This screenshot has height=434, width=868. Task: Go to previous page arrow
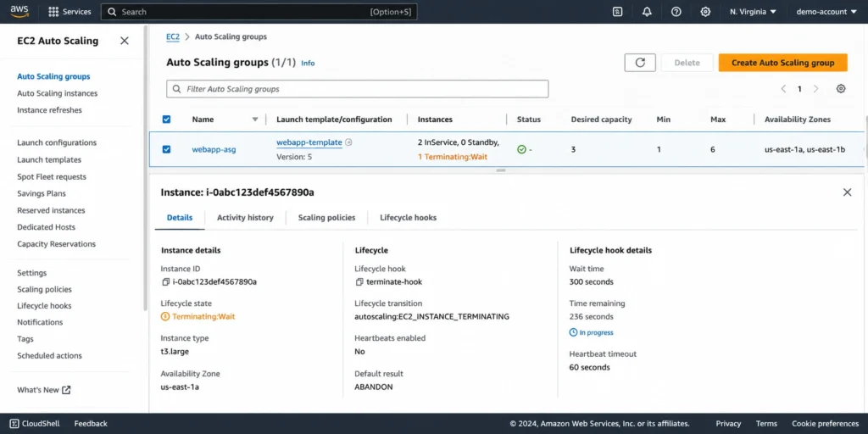click(x=783, y=88)
